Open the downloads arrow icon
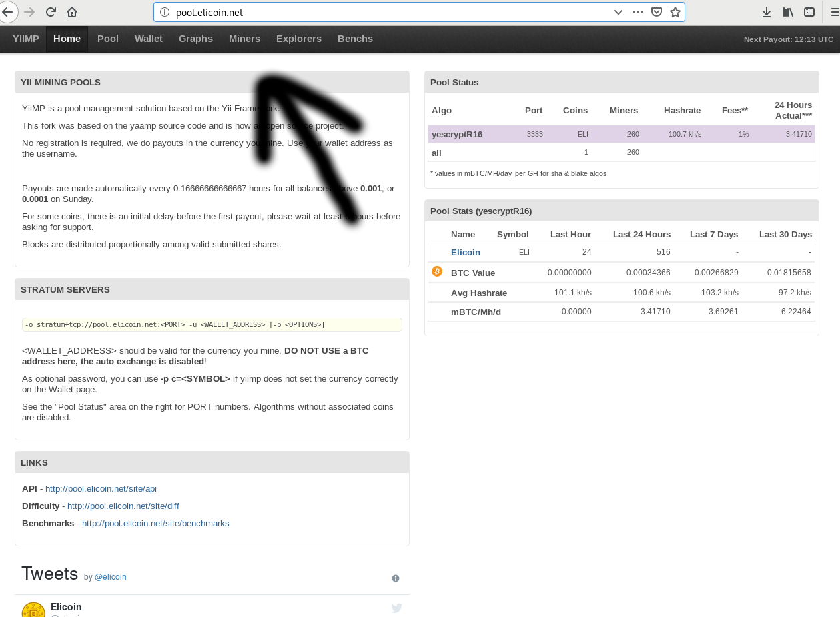Screen dimensions: 840x617 point(767,12)
